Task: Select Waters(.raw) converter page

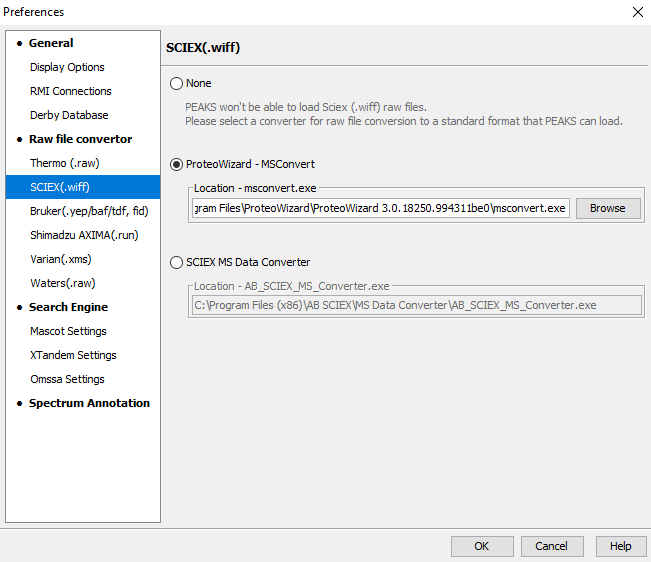Action: [63, 283]
